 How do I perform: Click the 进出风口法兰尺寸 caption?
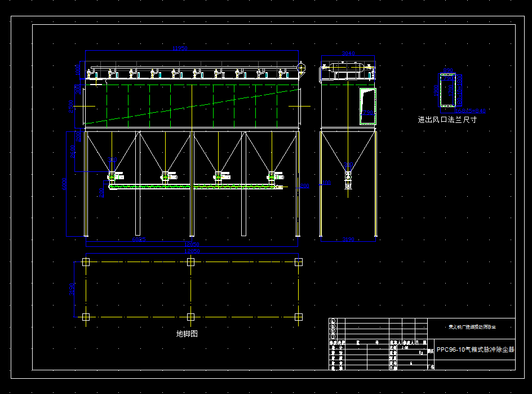tap(447, 119)
